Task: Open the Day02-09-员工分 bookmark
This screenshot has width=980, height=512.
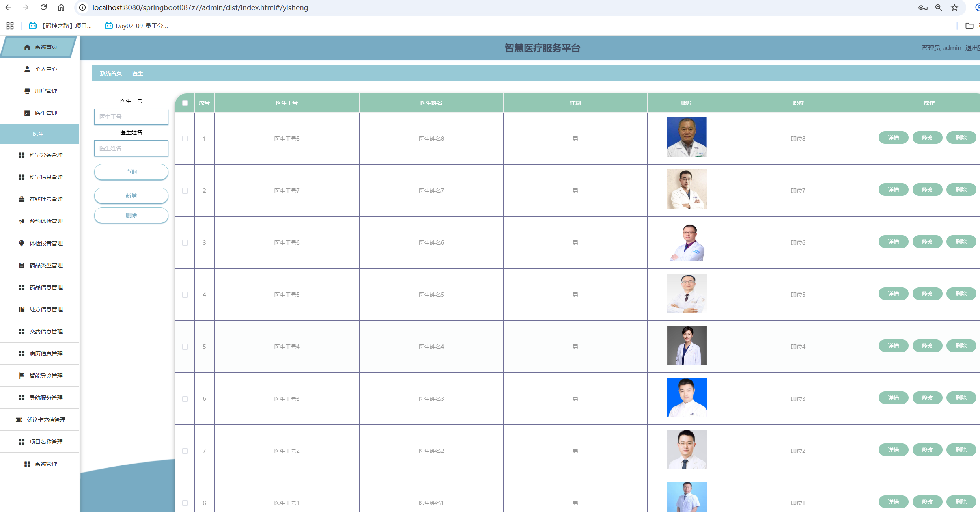Action: click(x=136, y=26)
